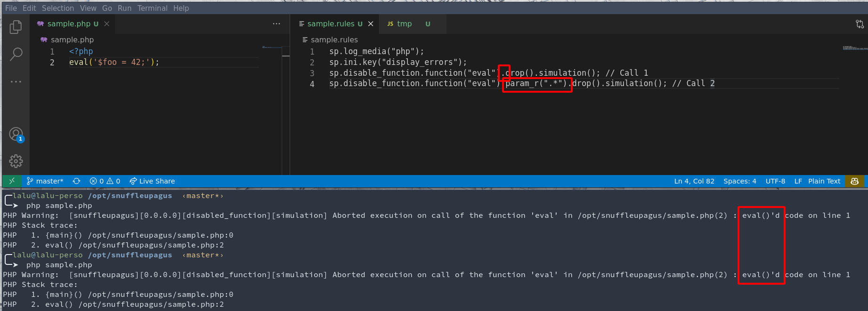The width and height of the screenshot is (868, 311).
Task: Open the feedback smiley in status bar
Action: [855, 181]
